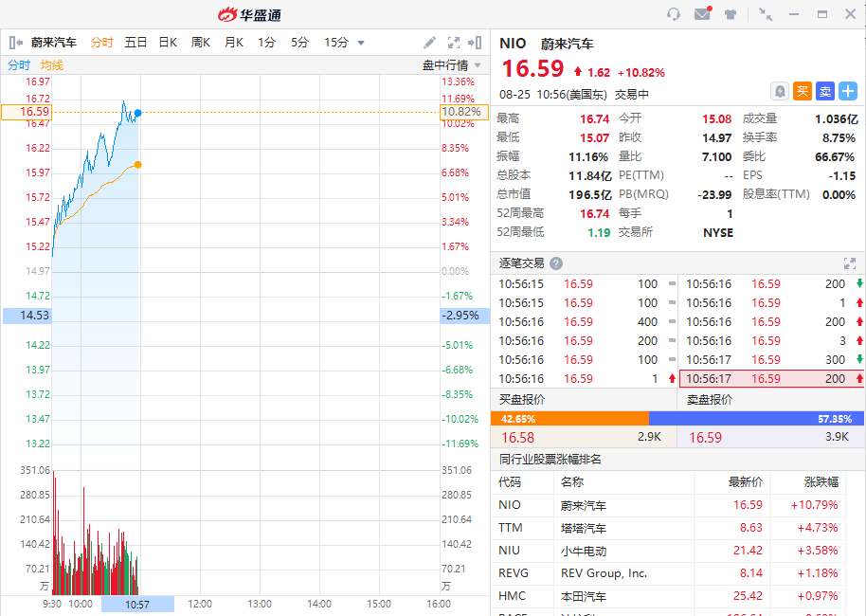Open the NIU 小牛电动 row

668,551
